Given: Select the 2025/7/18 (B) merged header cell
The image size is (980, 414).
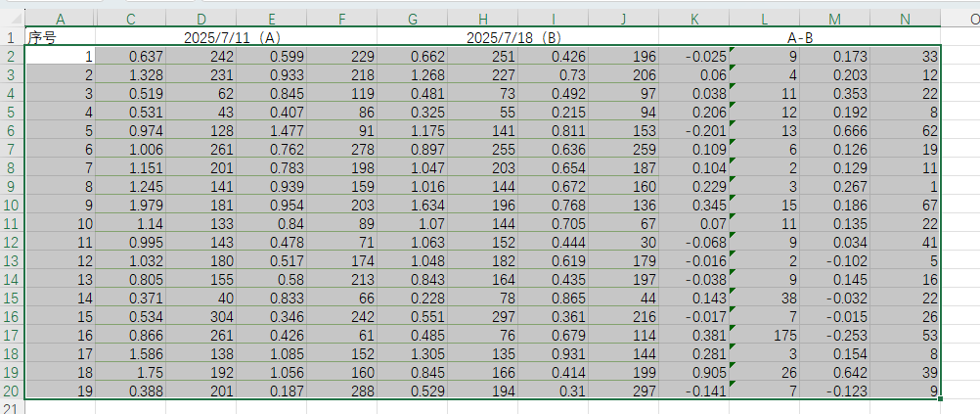Looking at the screenshot, I should pyautogui.click(x=517, y=37).
